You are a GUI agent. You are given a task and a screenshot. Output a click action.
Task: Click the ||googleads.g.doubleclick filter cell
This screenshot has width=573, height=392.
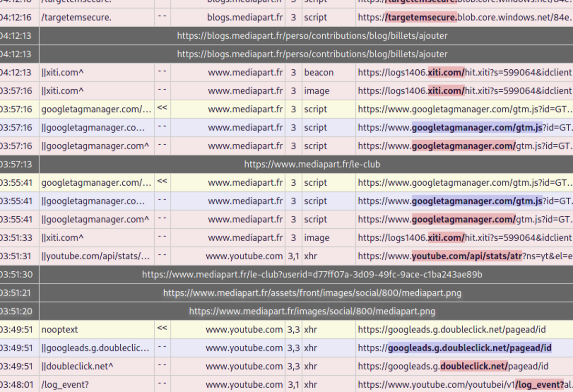click(x=96, y=348)
